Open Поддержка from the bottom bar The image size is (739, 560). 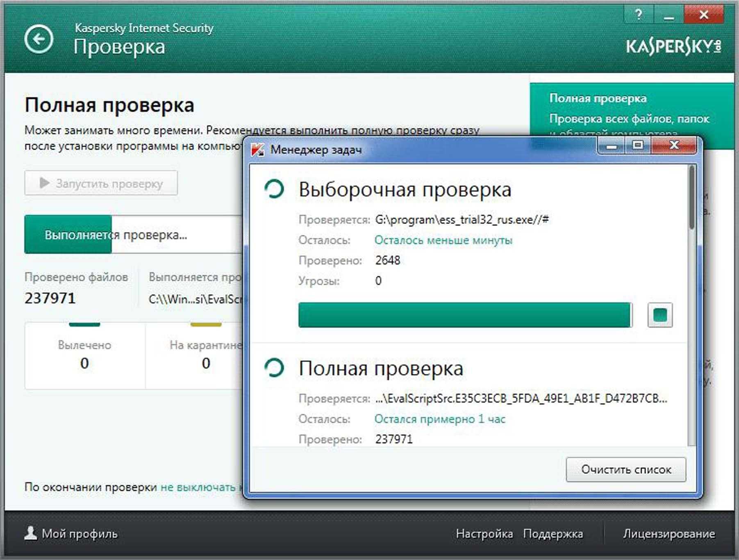click(x=553, y=533)
